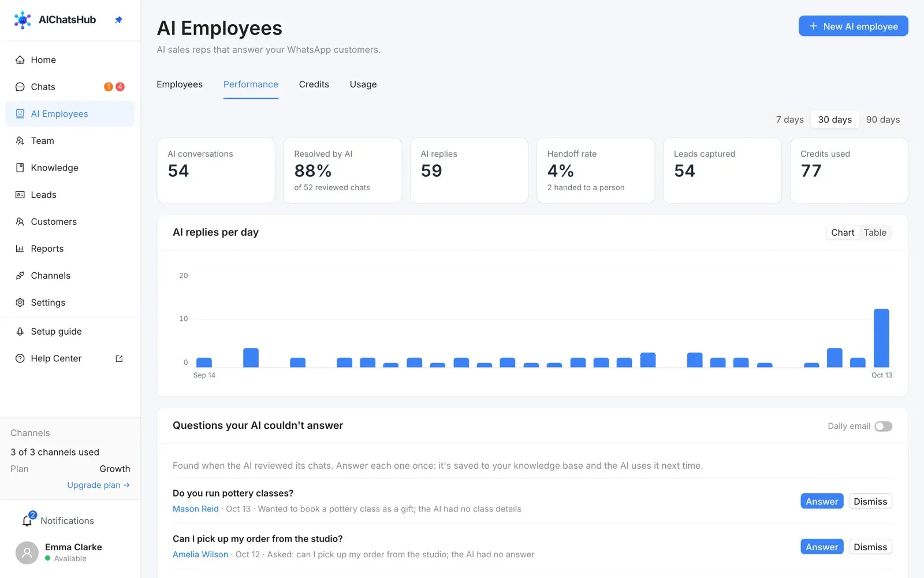This screenshot has width=924, height=578.
Task: Click the "Available" status under Emma Clarke
Action: (x=70, y=558)
